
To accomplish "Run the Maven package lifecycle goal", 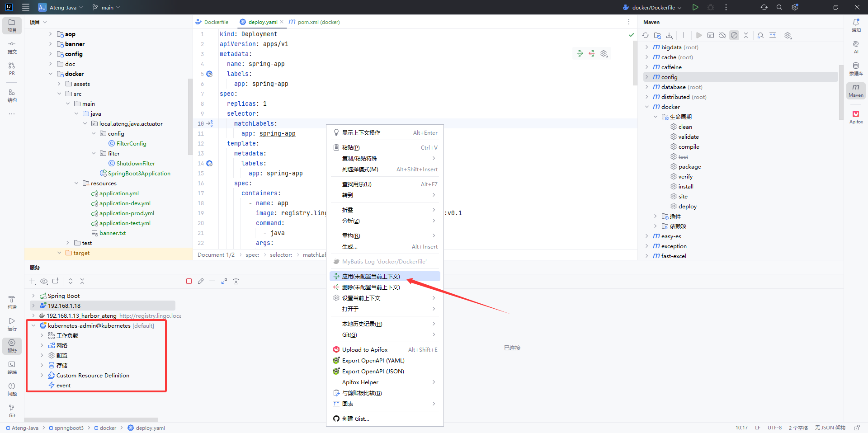I will coord(689,167).
